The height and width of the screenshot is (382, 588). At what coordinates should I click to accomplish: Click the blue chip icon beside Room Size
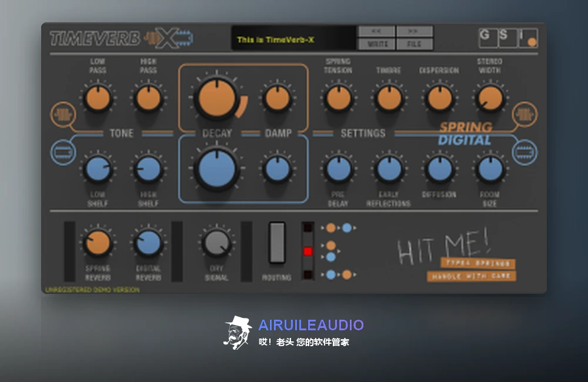[x=524, y=152]
